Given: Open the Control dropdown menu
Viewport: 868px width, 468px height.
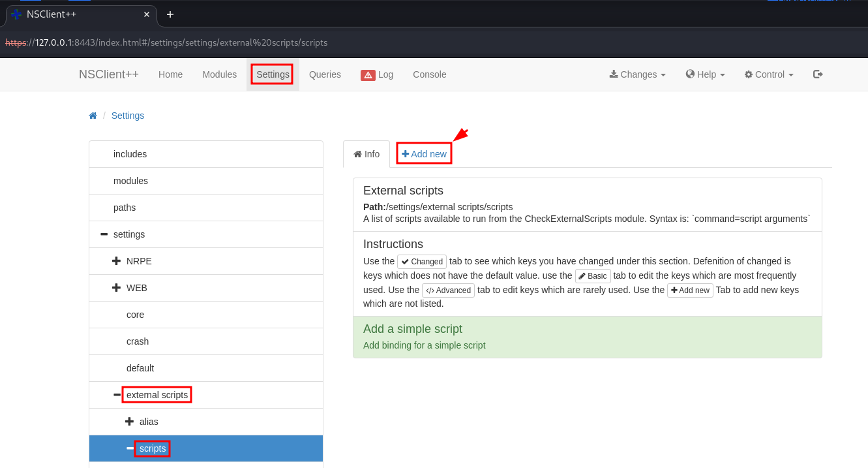Looking at the screenshot, I should tap(769, 74).
